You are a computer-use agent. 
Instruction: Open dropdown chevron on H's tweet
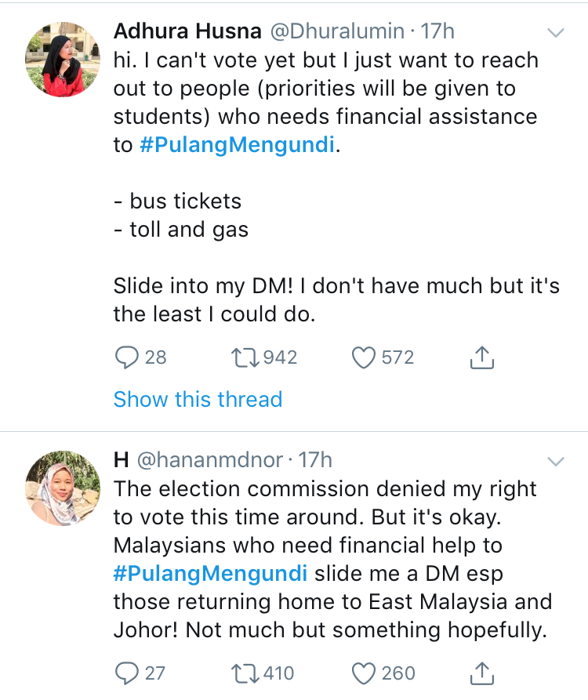[555, 461]
